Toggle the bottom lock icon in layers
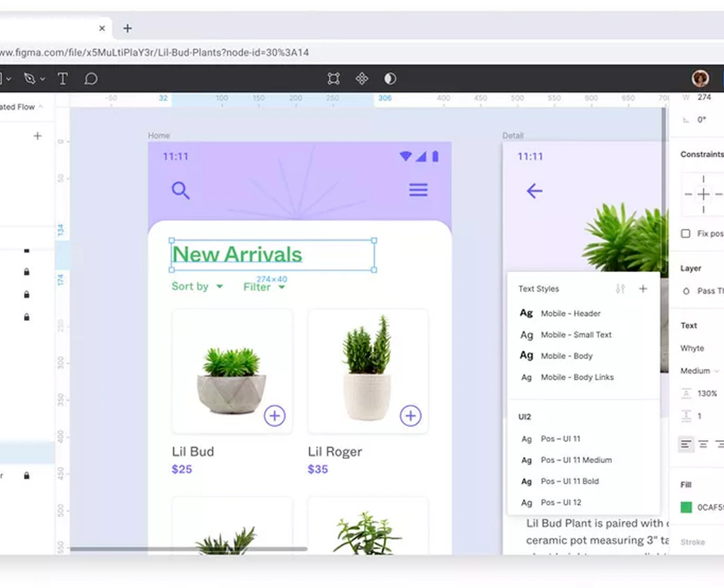The width and height of the screenshot is (724, 588). [x=27, y=476]
